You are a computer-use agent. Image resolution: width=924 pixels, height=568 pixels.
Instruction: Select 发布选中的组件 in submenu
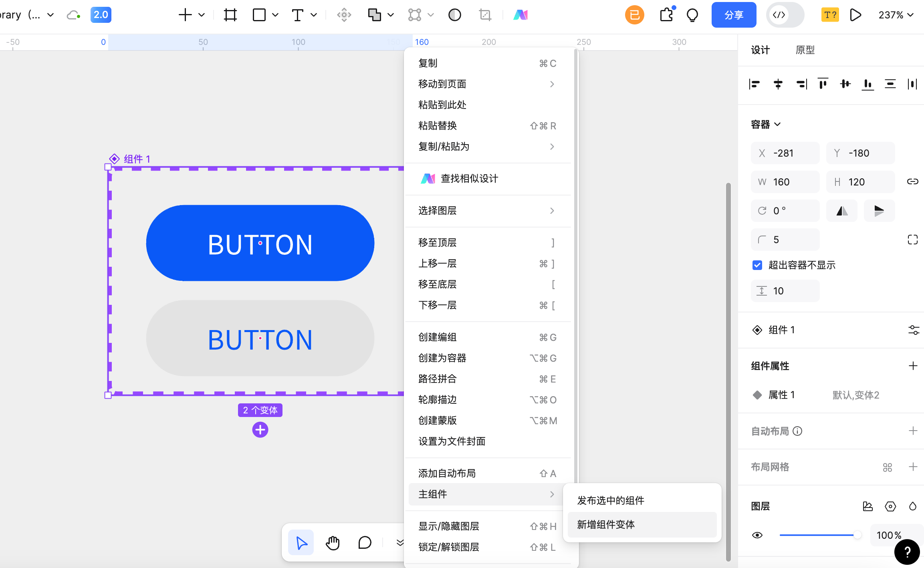[642, 501]
